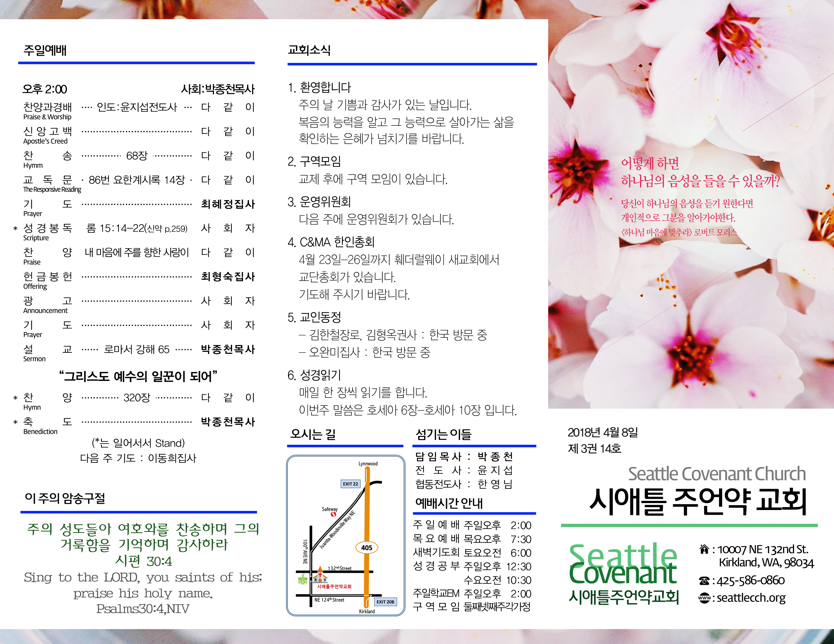Click the Lynnwood label on map
834x644 pixels.
368,463
